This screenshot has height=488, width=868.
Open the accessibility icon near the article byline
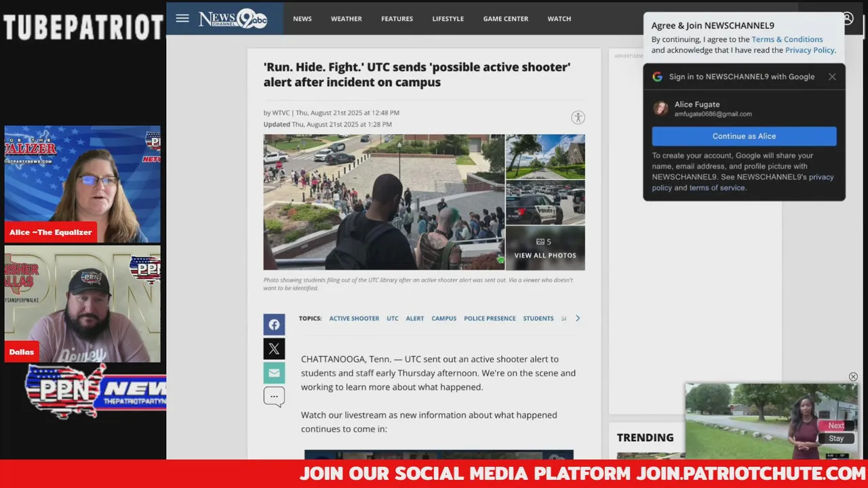[x=578, y=117]
